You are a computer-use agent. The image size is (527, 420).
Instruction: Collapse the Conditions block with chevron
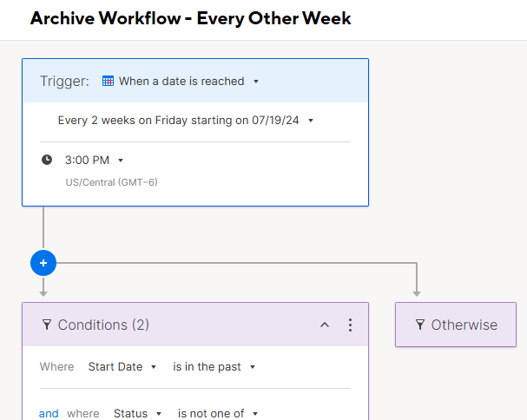tap(325, 325)
